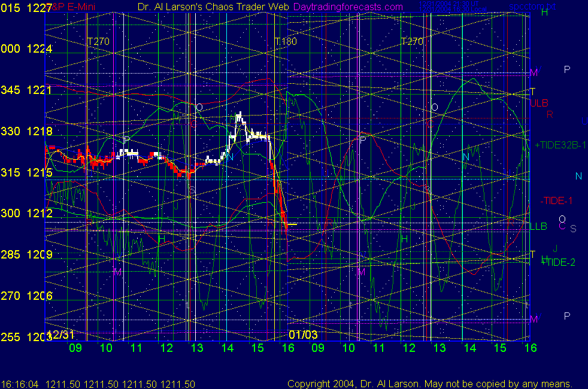This screenshot has width=588, height=389.
Task: Click the red R label below ULB
Action: 550,114
